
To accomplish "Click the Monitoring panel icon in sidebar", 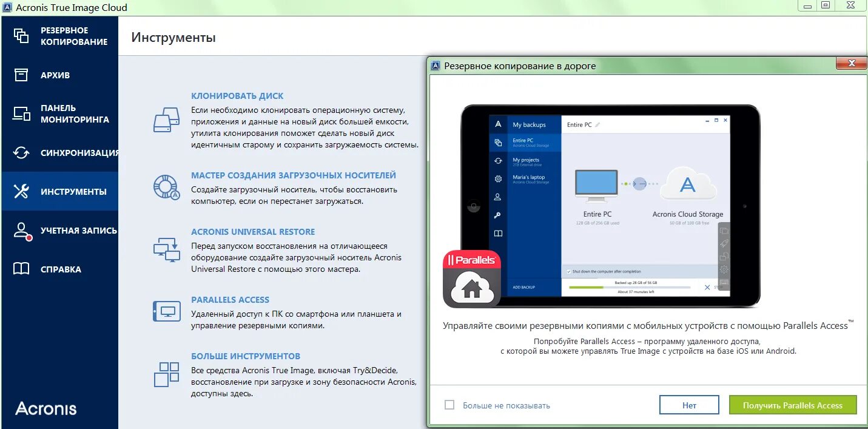I will coord(21,113).
